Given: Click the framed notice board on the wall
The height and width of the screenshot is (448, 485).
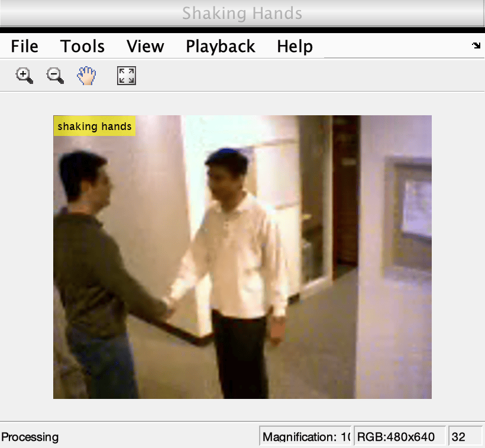Looking at the screenshot, I should (x=408, y=213).
